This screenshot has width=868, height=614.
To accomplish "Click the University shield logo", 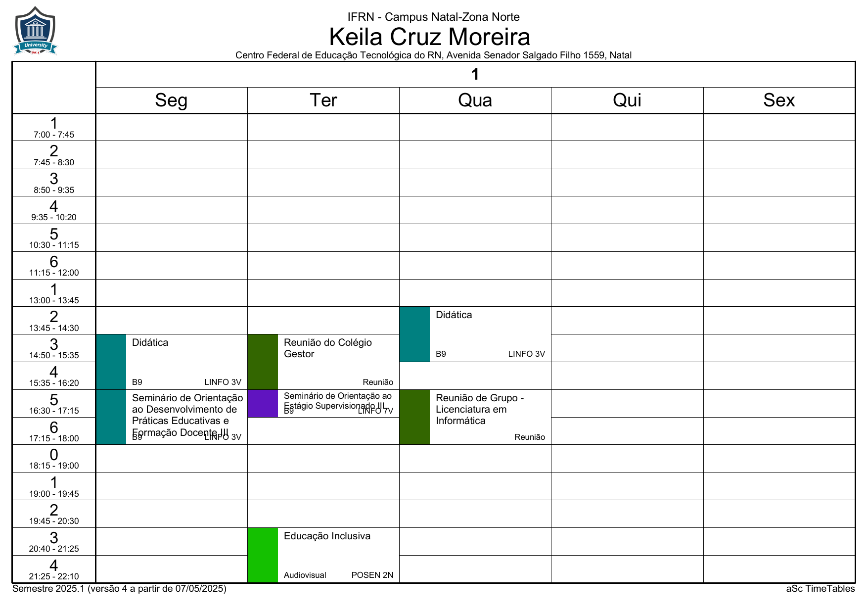I will [35, 31].
